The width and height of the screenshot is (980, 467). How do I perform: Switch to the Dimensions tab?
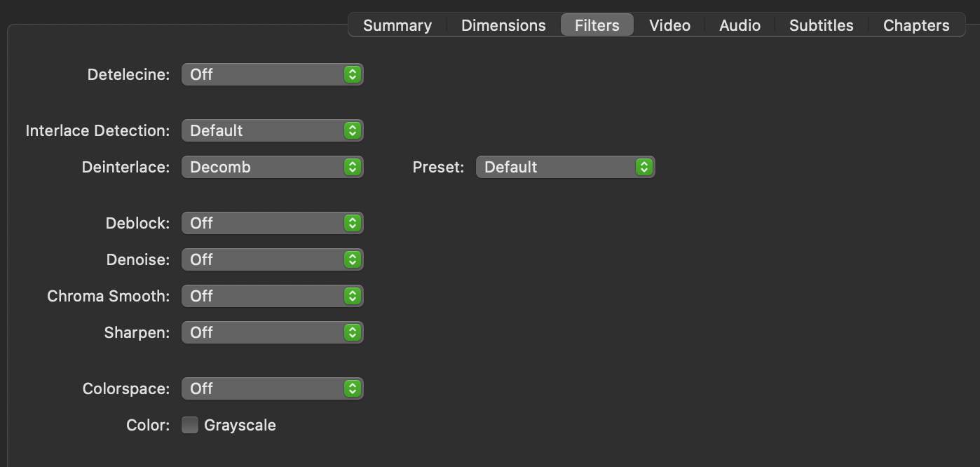pos(503,25)
